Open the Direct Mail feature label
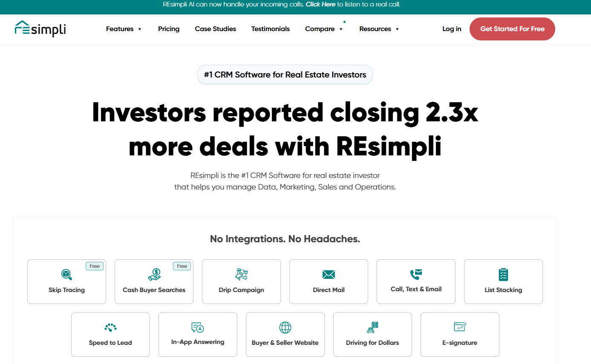The width and height of the screenshot is (591, 364). [329, 290]
